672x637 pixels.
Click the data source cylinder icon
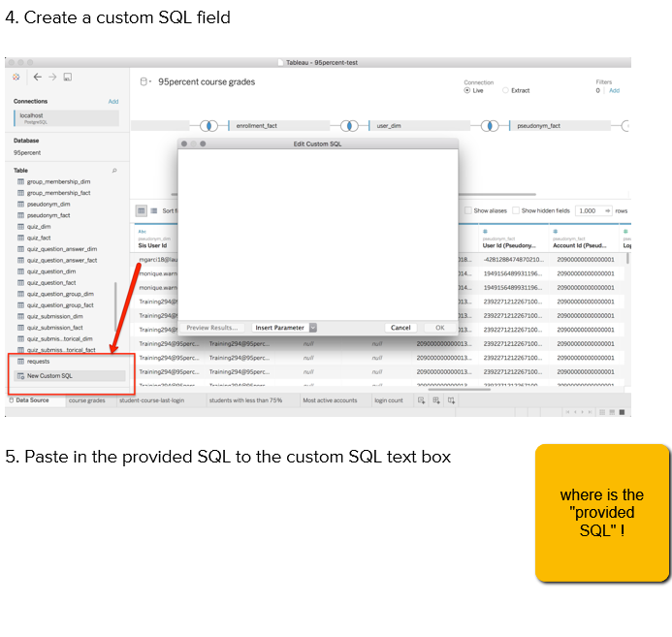(x=144, y=81)
